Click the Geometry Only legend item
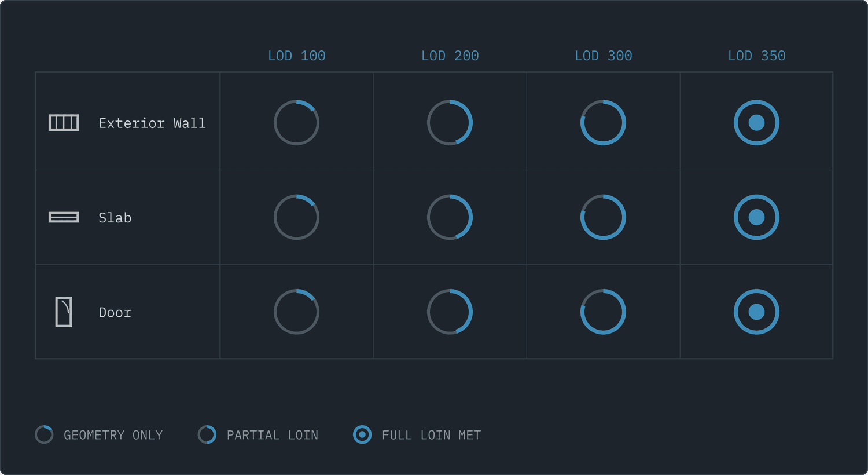 click(99, 434)
